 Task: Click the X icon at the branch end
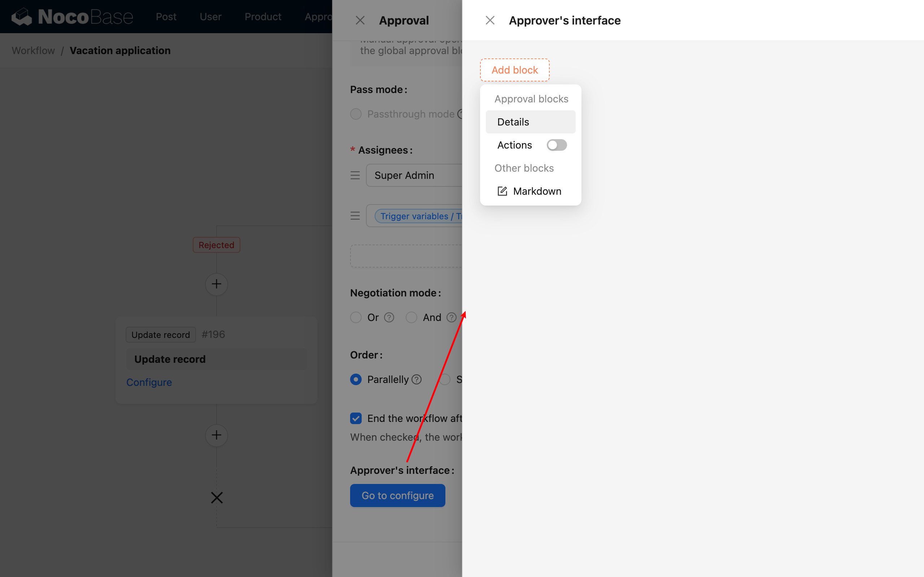[217, 497]
